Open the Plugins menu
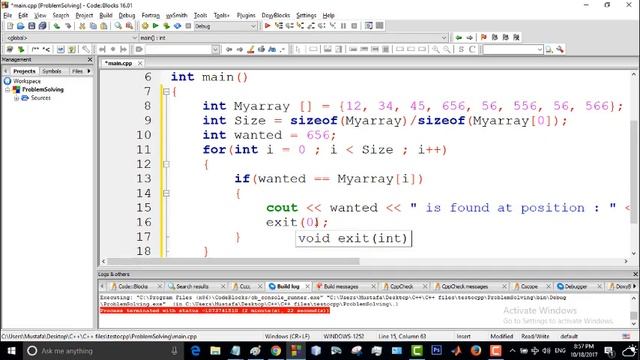The image size is (640, 360). coord(246,15)
